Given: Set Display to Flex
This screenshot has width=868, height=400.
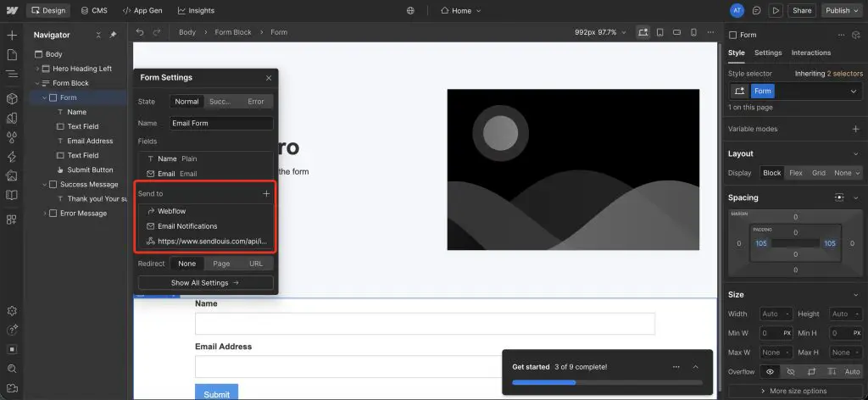Looking at the screenshot, I should coord(795,173).
